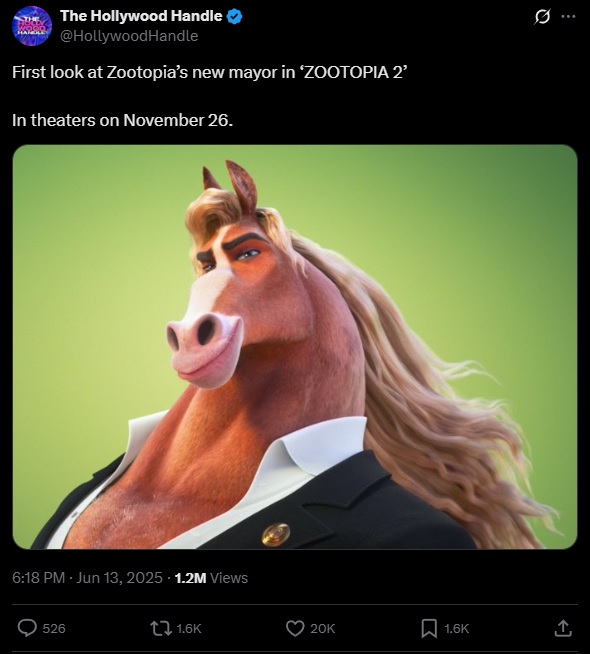Open the Jun 13, 2025 date link
Viewport: 590px width, 654px height.
[120, 578]
